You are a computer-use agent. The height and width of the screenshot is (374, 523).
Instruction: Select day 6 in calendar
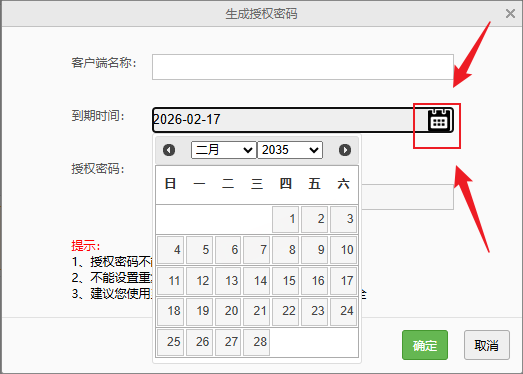[228, 250]
